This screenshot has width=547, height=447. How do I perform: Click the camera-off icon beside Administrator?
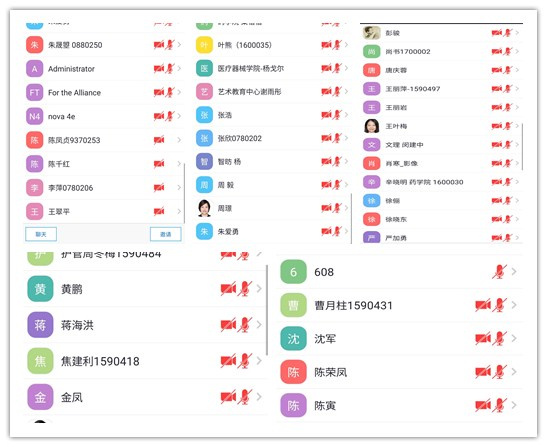tap(159, 69)
